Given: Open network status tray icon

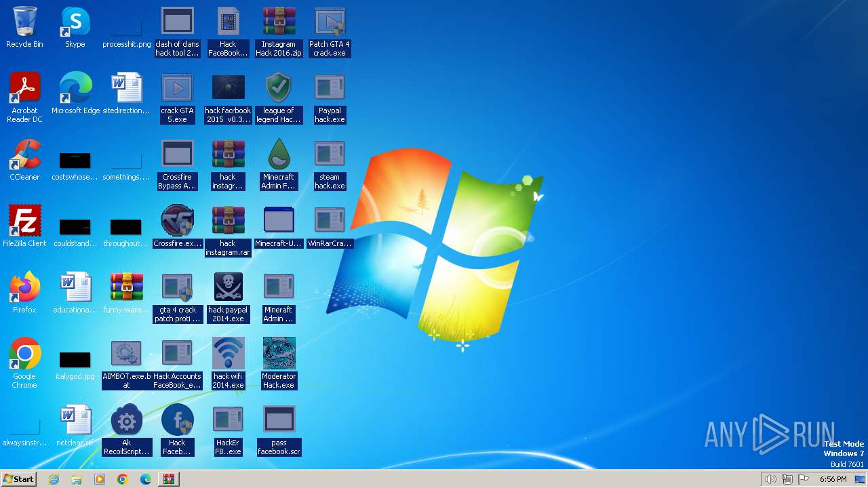Looking at the screenshot, I should tap(787, 479).
